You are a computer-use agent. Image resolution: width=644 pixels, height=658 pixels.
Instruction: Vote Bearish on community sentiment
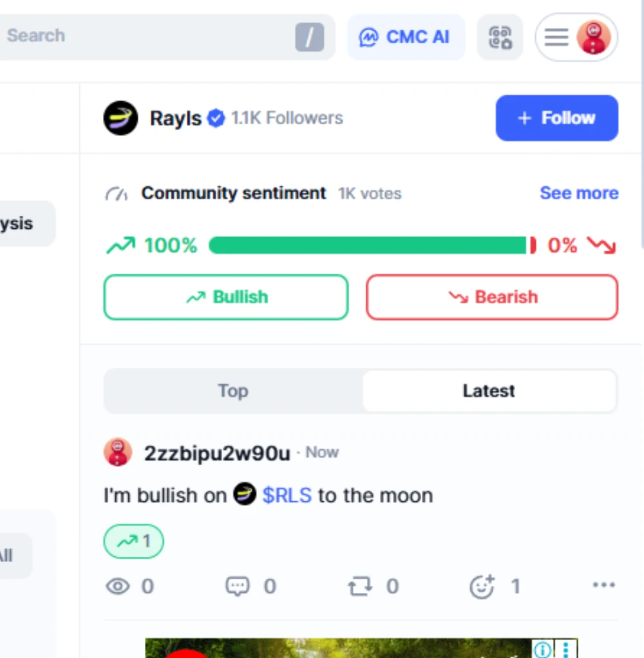pos(492,297)
